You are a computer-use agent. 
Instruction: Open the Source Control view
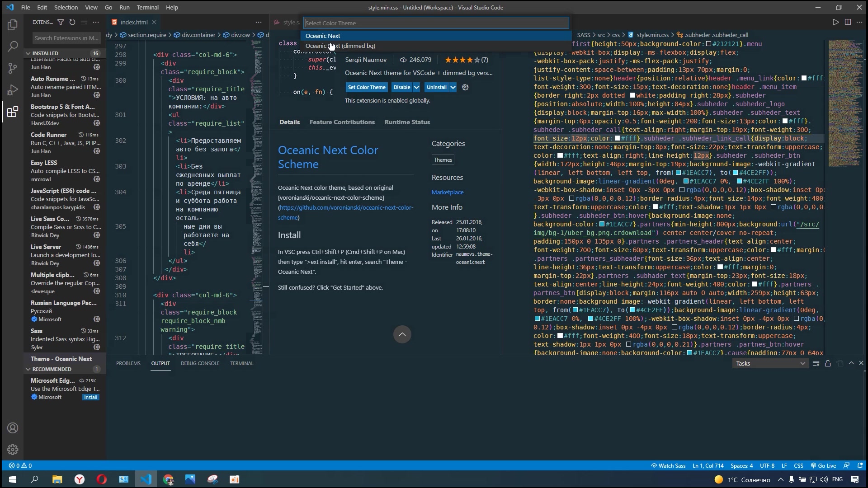coord(13,68)
